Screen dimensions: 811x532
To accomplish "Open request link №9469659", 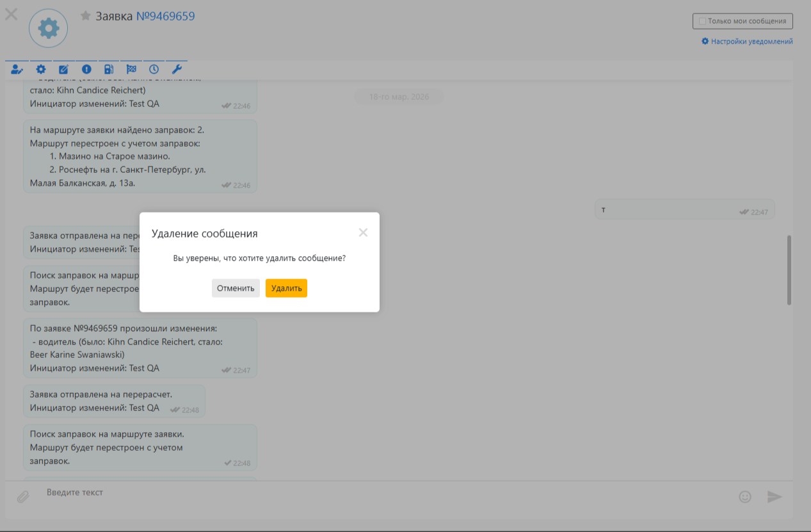I will pos(165,16).
